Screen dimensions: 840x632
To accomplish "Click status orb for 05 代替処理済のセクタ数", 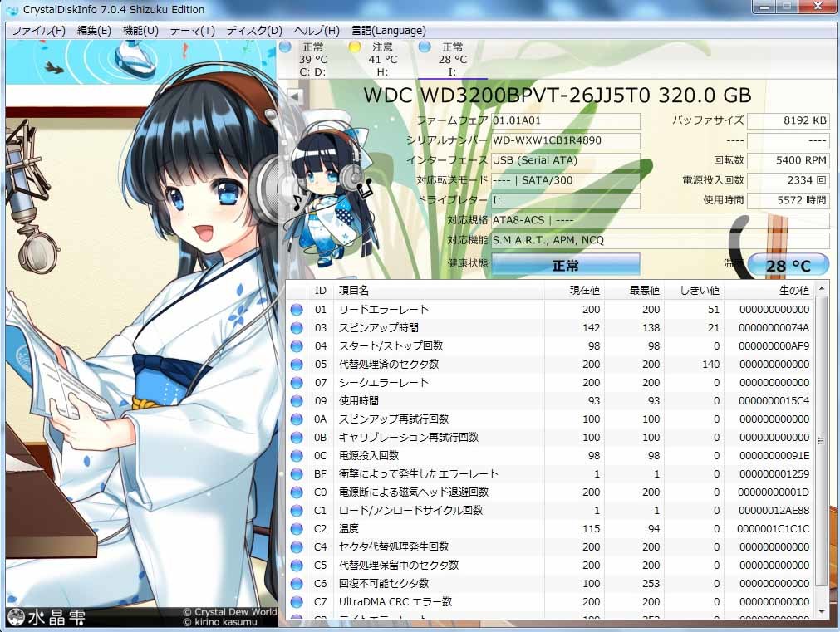I will [x=297, y=365].
